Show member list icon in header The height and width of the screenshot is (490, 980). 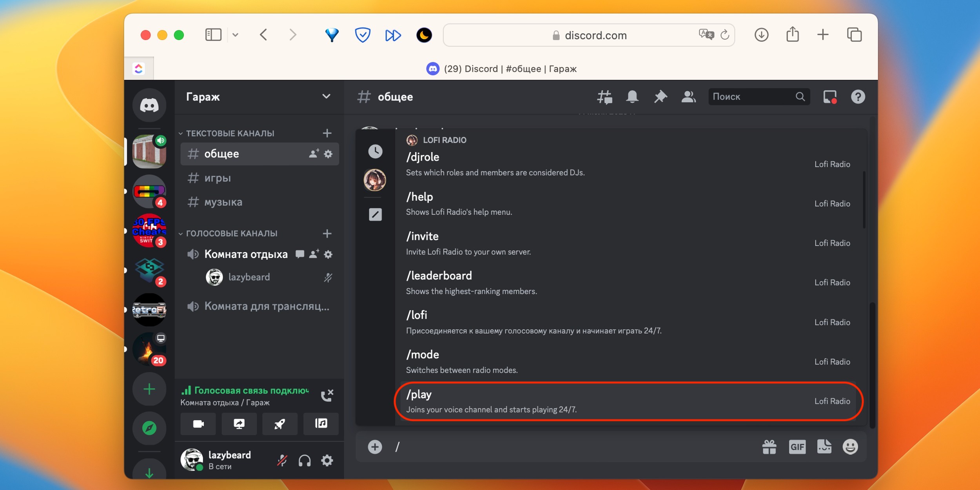688,97
